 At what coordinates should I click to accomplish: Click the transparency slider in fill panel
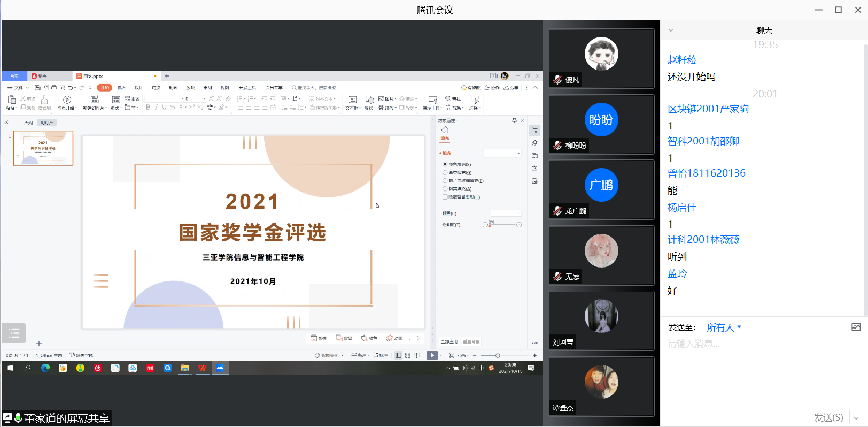[x=502, y=225]
